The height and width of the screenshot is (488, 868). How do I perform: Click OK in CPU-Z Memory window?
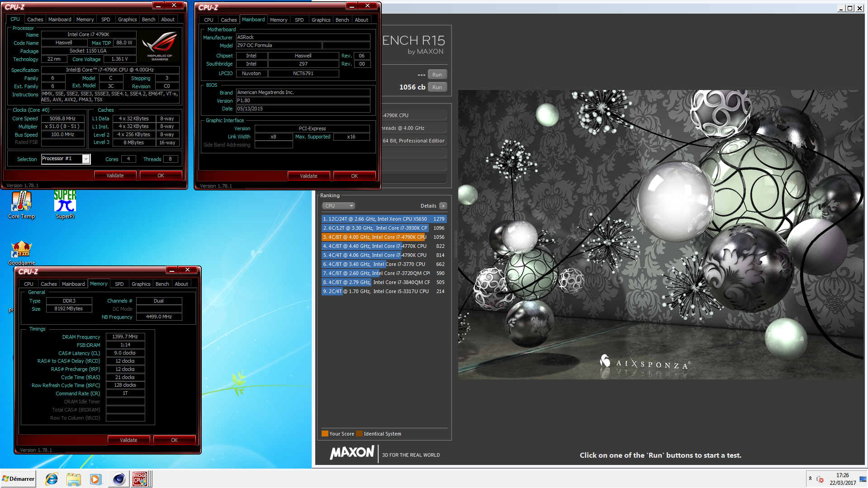click(x=174, y=440)
